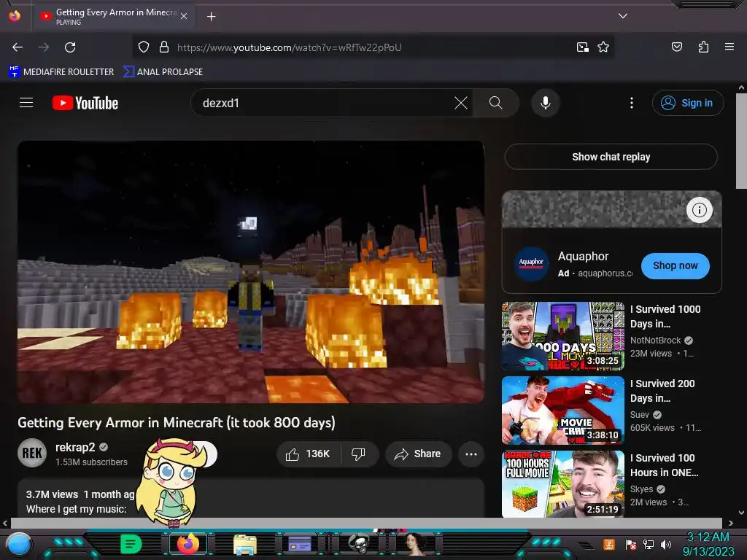Open the Aquaphor advertiser logo
The height and width of the screenshot is (560, 747).
click(x=531, y=264)
